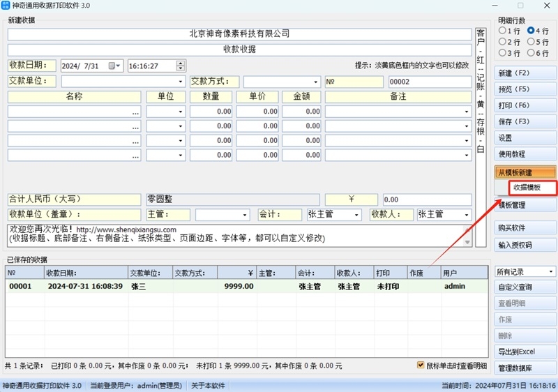Click 保存（F3）button
The image size is (558, 392).
point(525,121)
